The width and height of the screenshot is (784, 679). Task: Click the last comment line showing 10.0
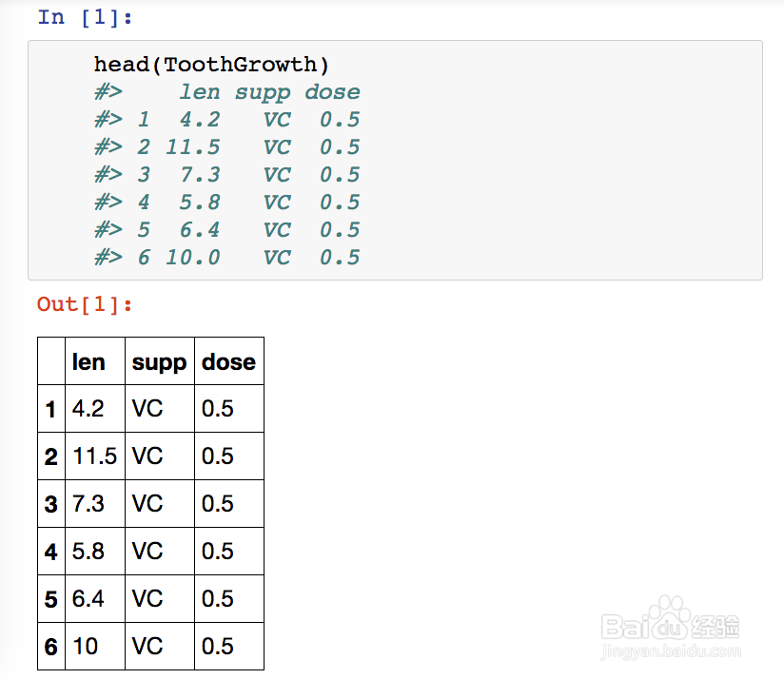pyautogui.click(x=226, y=258)
